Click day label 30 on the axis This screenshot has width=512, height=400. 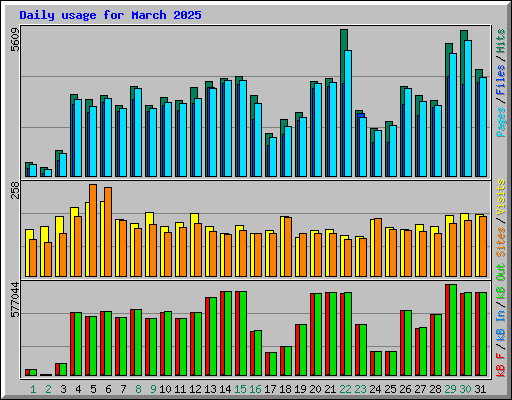point(465,389)
